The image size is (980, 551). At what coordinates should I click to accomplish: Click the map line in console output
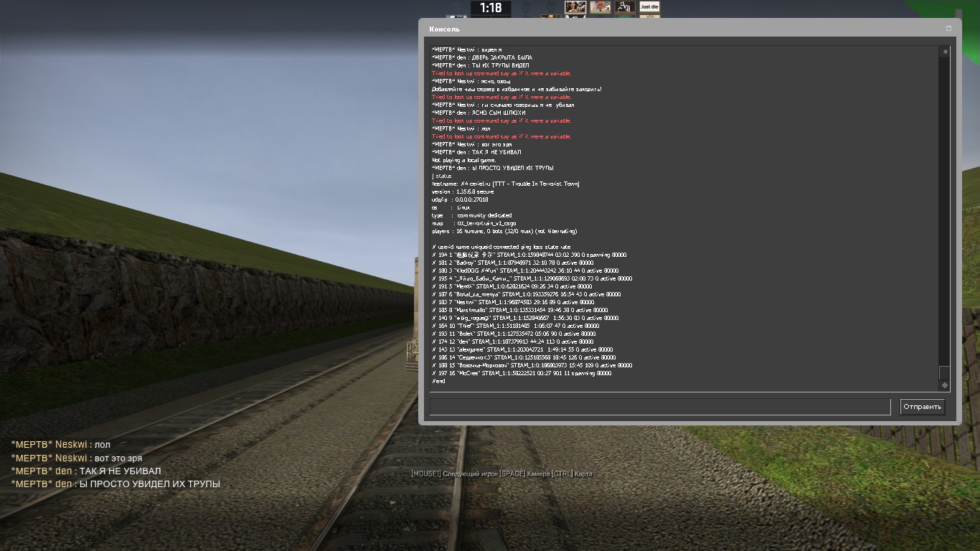coord(474,223)
